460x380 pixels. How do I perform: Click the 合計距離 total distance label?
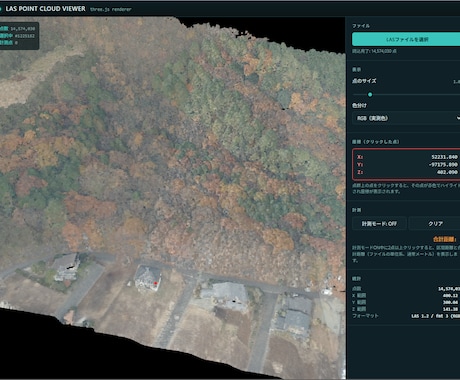444,239
